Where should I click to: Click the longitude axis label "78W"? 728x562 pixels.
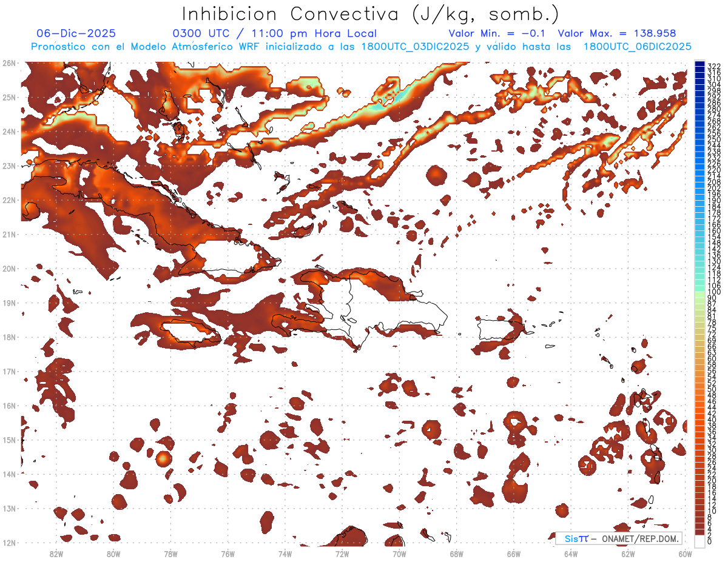point(170,554)
